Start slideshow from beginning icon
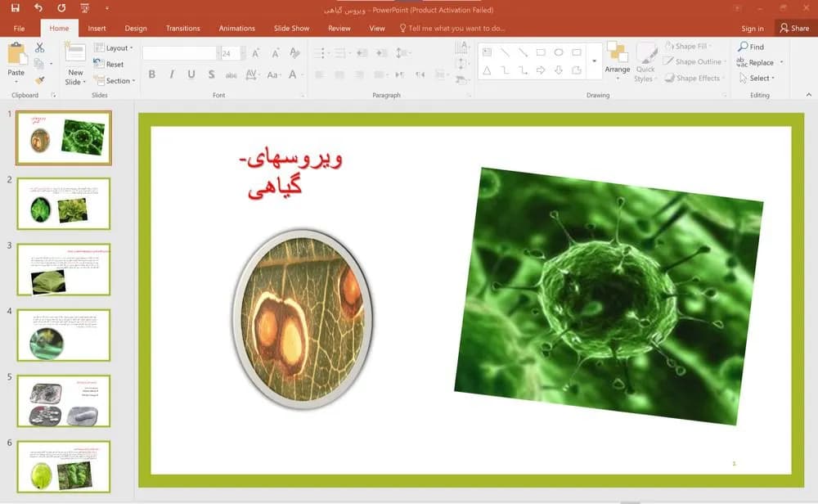818x504 pixels. pyautogui.click(x=84, y=8)
